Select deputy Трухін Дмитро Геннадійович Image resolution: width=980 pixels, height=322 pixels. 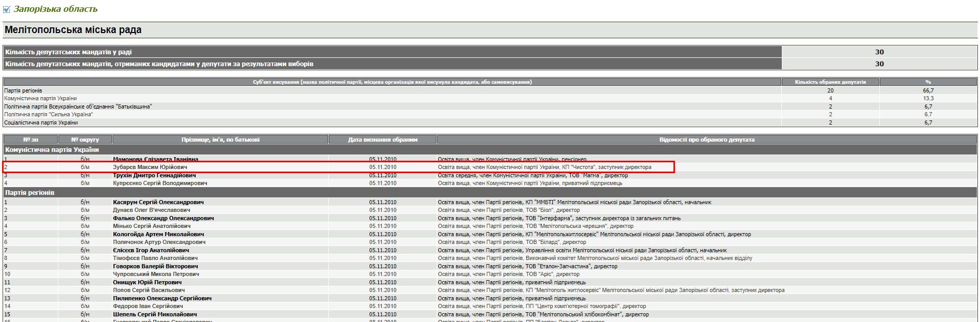154,175
